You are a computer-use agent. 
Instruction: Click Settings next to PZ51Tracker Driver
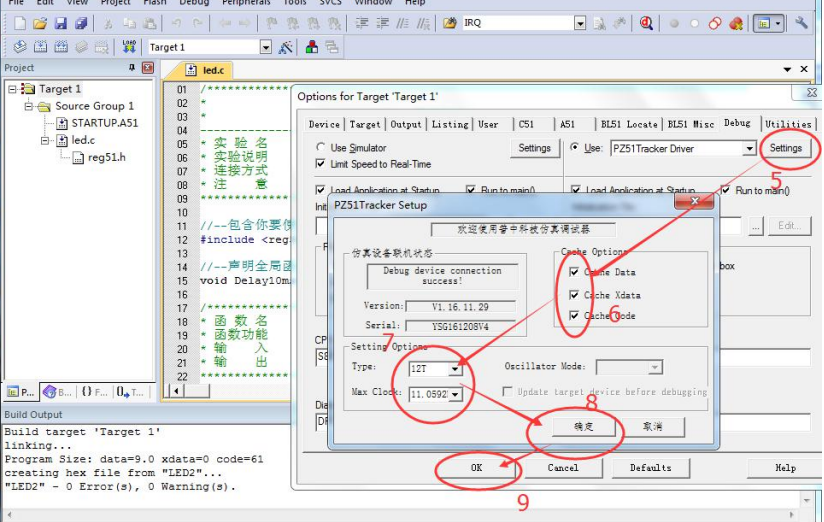point(785,148)
